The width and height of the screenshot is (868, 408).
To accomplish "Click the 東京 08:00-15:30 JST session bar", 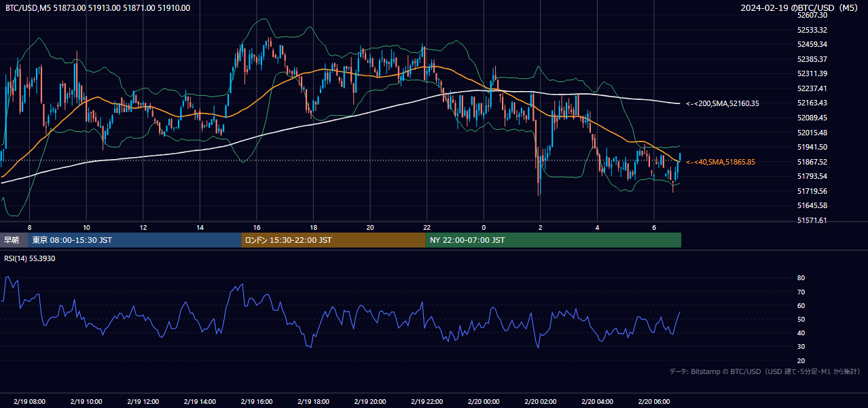I will pos(134,240).
